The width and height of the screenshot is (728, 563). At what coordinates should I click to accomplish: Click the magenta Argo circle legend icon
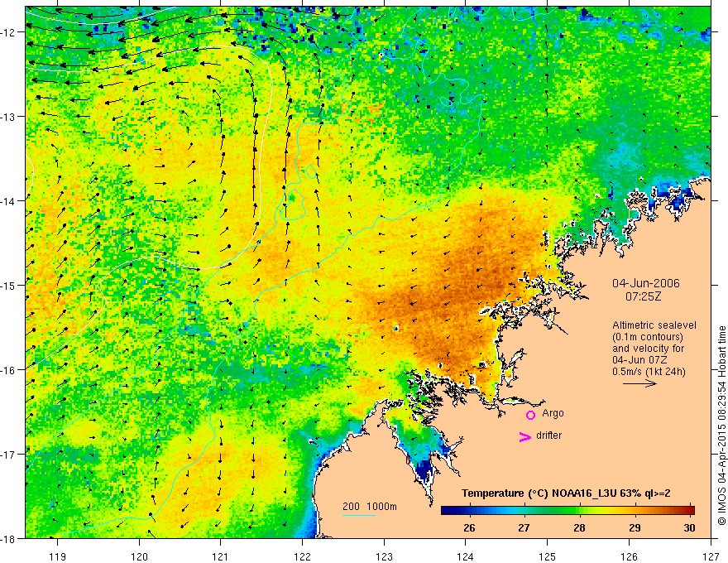530,416
